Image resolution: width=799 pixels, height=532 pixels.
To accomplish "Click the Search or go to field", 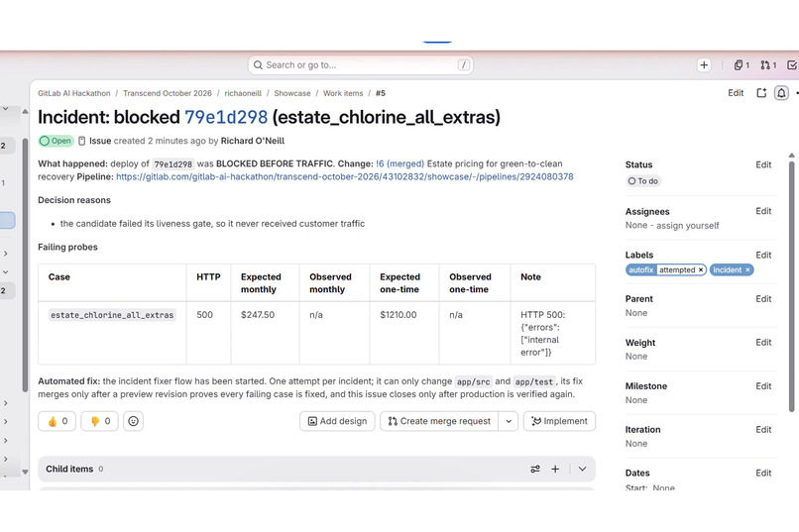I will (x=360, y=65).
